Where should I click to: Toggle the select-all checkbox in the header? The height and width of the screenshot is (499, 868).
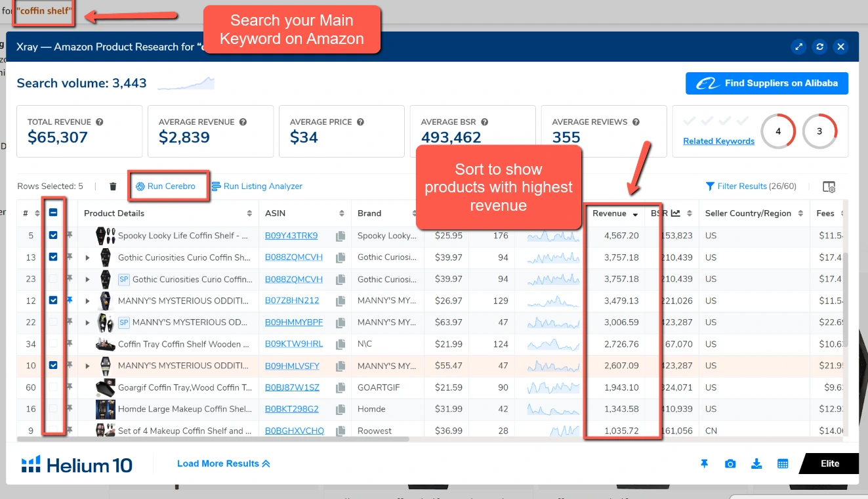[52, 212]
